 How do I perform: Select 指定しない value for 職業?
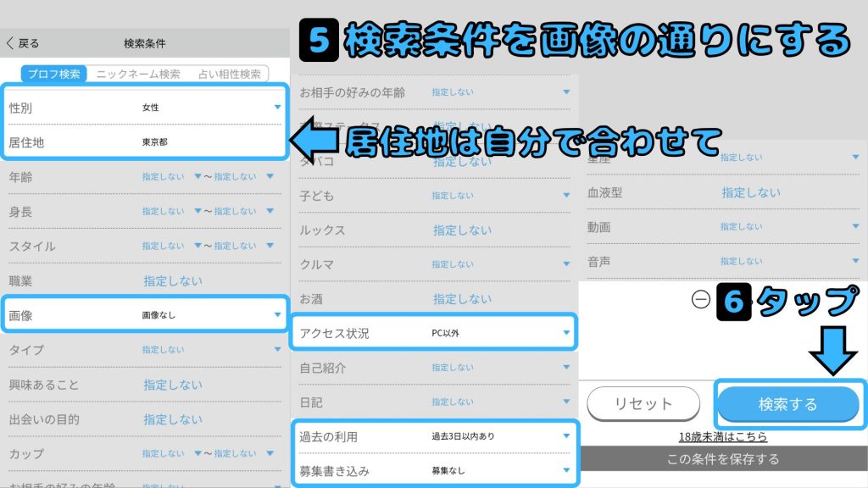pos(172,280)
